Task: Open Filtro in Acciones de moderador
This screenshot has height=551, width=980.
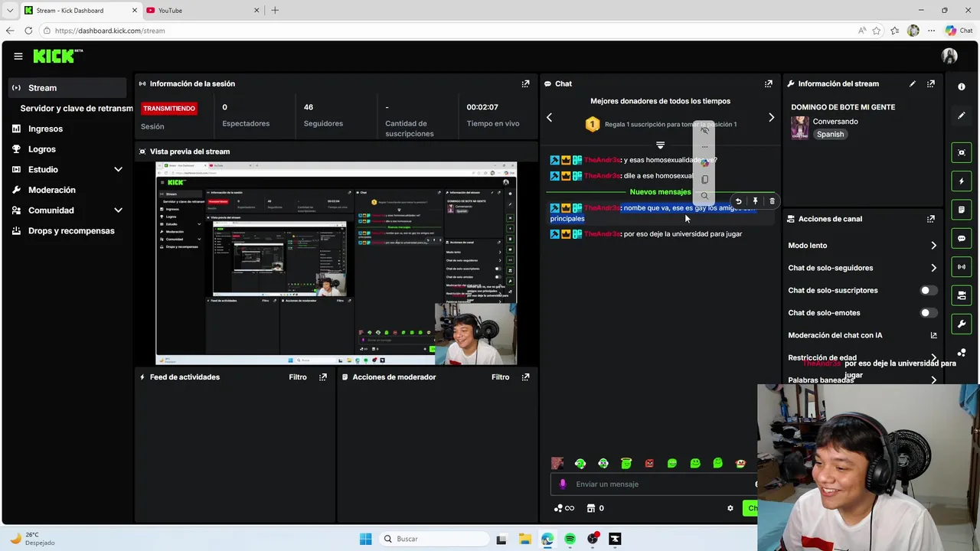Action: 501,377
